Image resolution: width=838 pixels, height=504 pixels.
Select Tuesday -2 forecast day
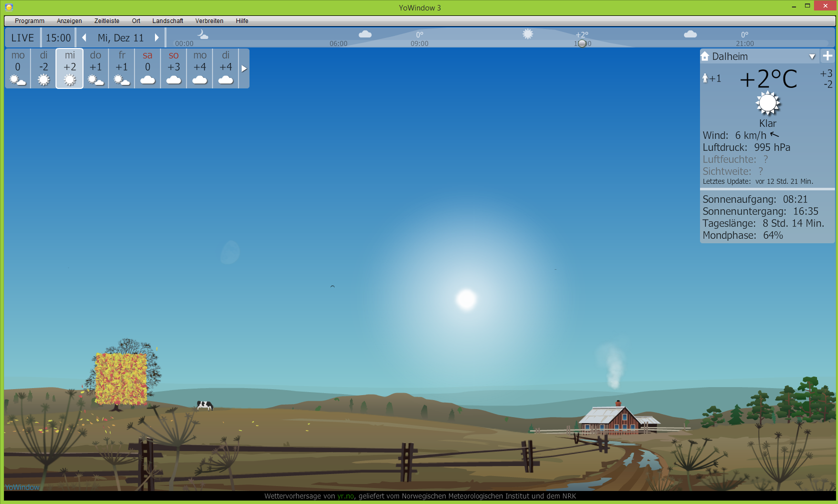[44, 68]
